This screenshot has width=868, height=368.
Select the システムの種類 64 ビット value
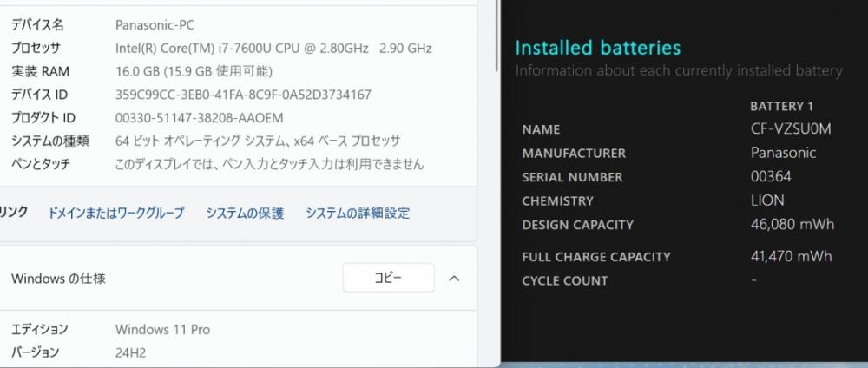click(258, 141)
